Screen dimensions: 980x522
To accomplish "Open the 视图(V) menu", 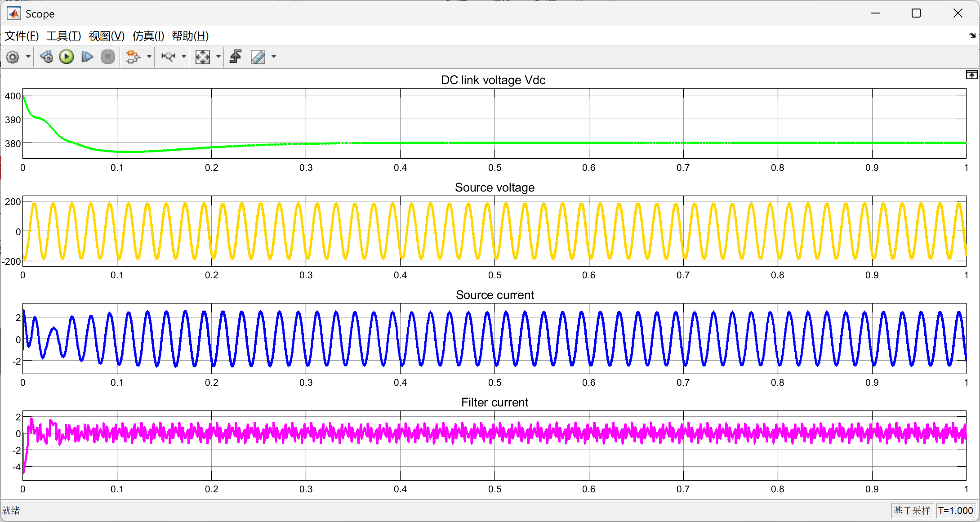I will [107, 36].
